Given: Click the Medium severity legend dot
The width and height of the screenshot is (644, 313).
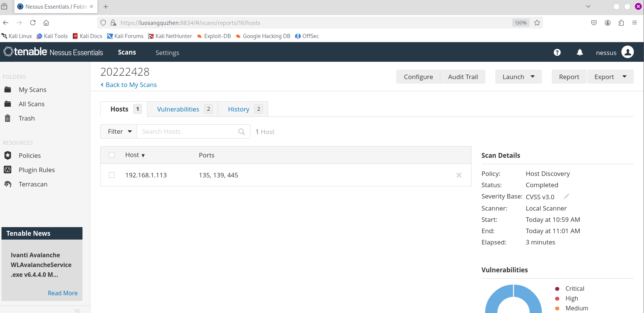Looking at the screenshot, I should pyautogui.click(x=557, y=308).
